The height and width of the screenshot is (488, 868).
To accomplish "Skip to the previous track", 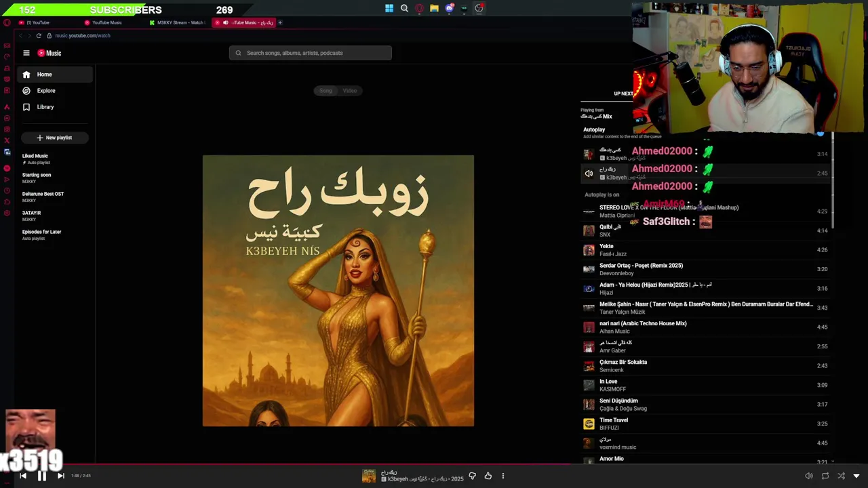I will [x=22, y=476].
